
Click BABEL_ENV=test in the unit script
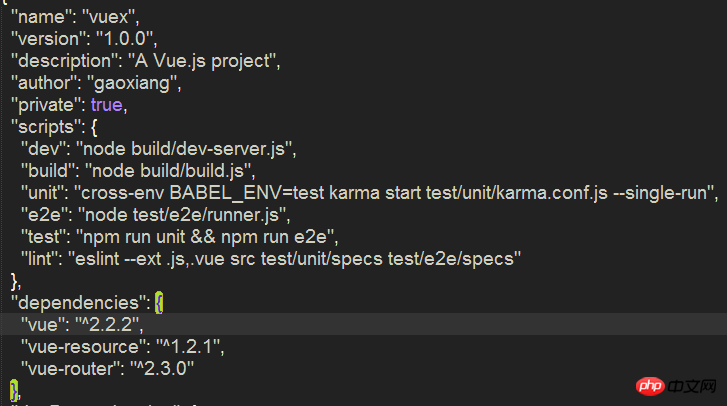pos(247,193)
